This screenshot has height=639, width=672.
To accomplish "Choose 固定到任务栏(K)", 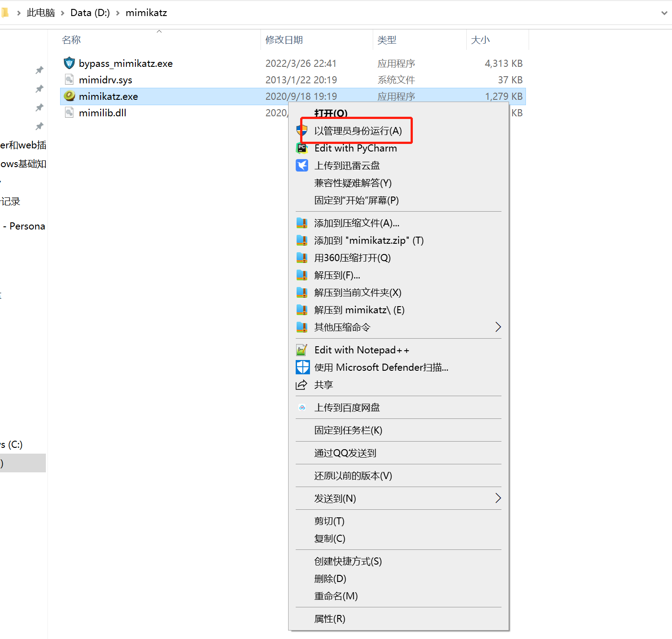I will coord(348,430).
